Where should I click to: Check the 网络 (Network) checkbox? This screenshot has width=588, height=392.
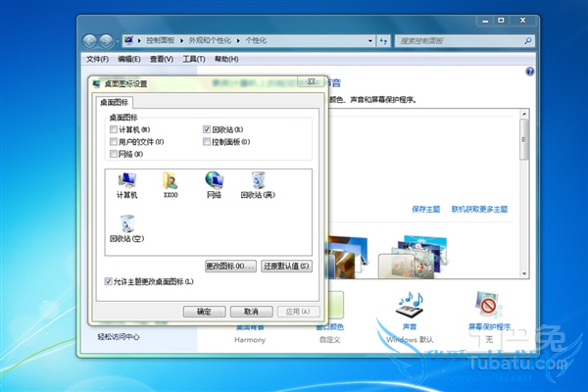point(114,154)
